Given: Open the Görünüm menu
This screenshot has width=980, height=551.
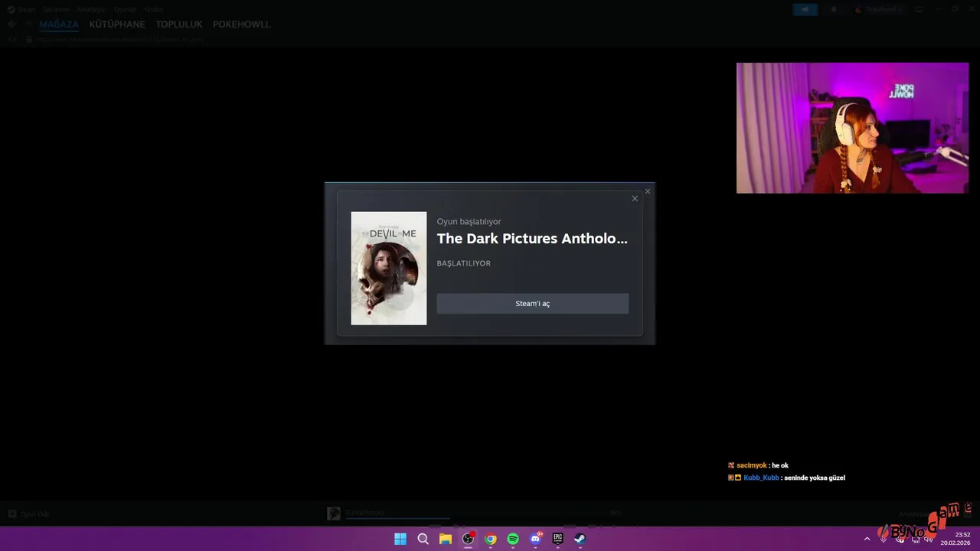Looking at the screenshot, I should point(56,9).
